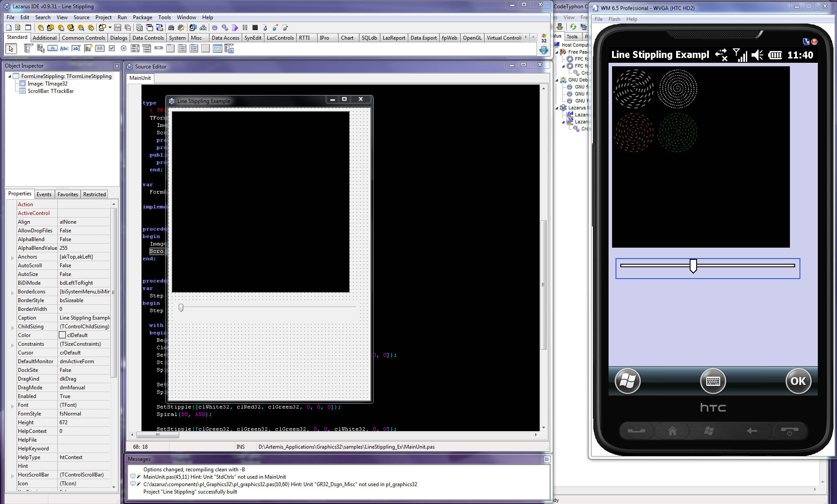Click the HTC hardware Back key
Viewport: 837px width, 504px height.
click(x=752, y=431)
